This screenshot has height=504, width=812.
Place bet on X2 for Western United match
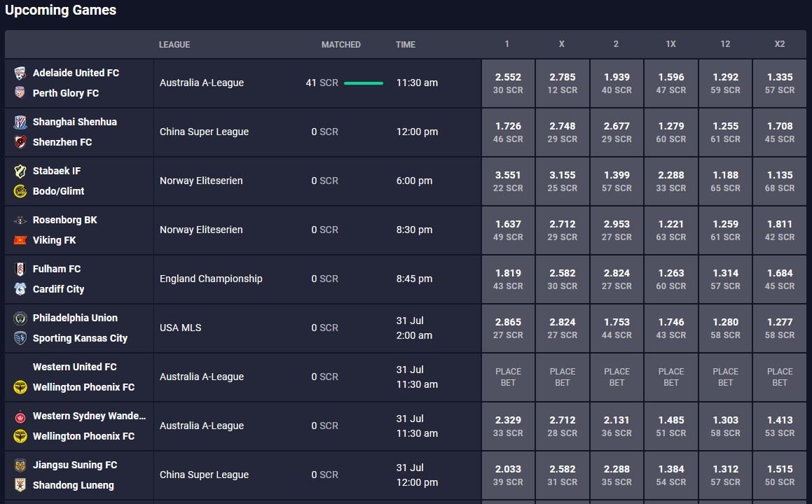click(x=780, y=377)
